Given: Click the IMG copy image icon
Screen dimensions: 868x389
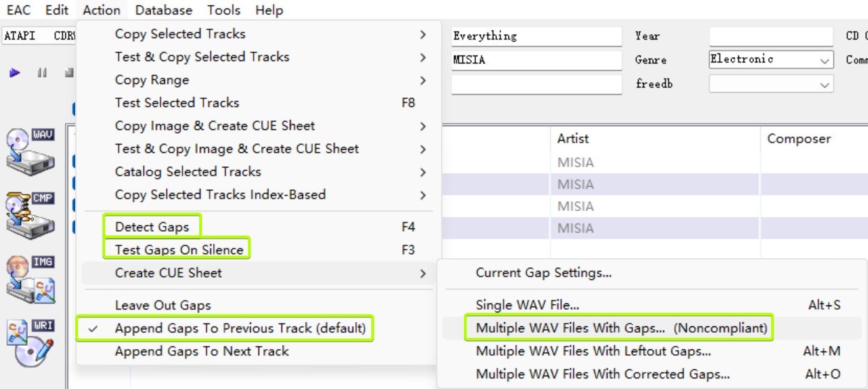Looking at the screenshot, I should click(x=30, y=279).
